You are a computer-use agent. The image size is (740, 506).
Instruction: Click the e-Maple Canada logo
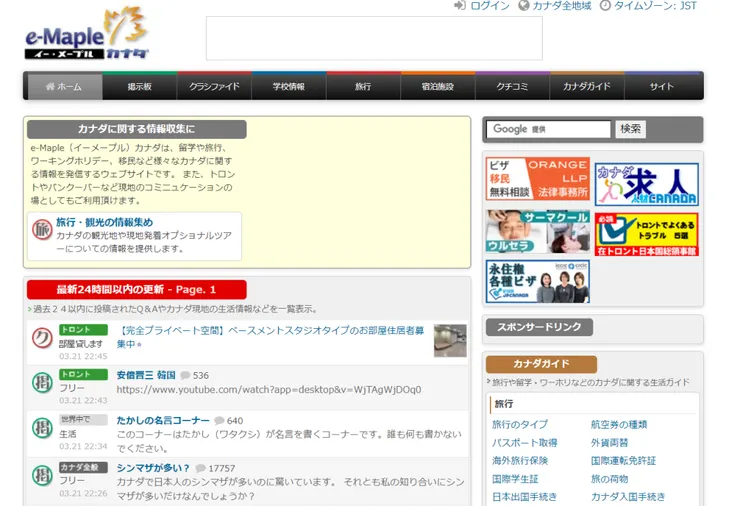(x=87, y=34)
